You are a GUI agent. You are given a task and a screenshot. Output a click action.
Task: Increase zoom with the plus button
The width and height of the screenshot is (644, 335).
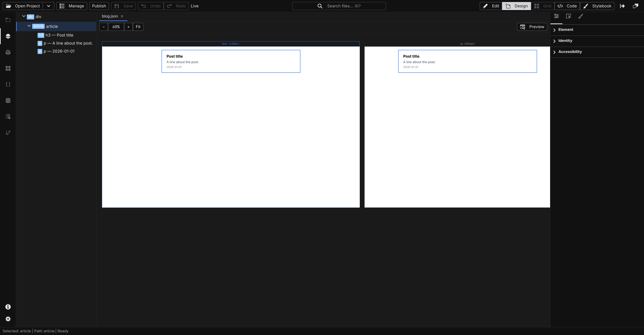point(128,27)
